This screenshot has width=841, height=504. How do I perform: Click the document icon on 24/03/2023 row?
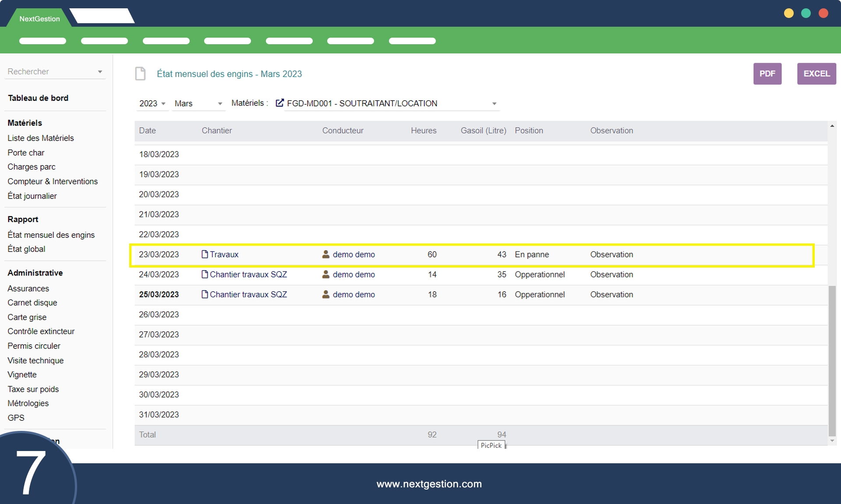coord(205,275)
